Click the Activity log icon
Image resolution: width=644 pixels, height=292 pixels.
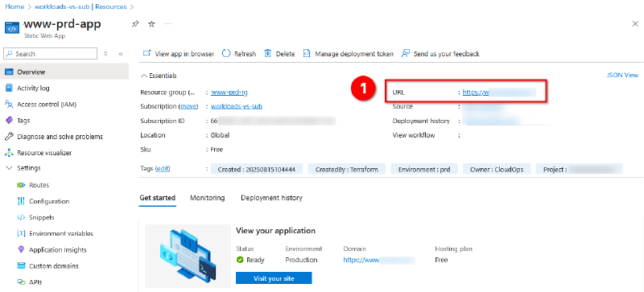point(9,88)
